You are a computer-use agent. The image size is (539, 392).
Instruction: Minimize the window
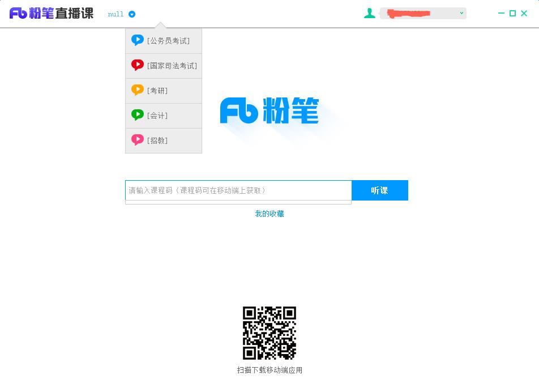tap(501, 13)
